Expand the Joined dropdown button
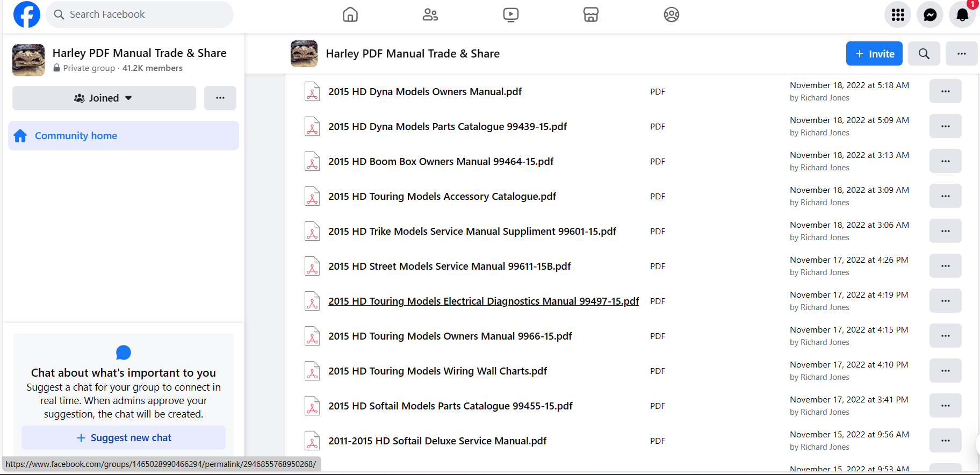 [x=104, y=98]
